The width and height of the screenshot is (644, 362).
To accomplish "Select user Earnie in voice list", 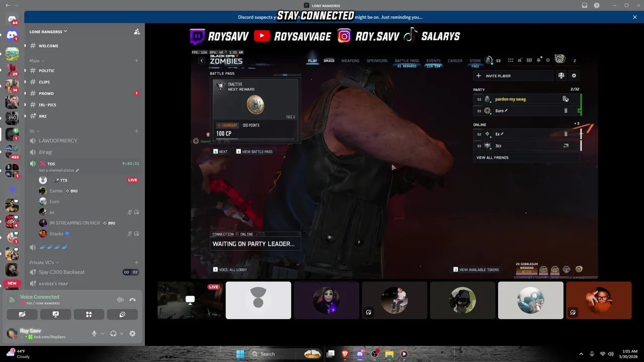I will click(x=89, y=191).
